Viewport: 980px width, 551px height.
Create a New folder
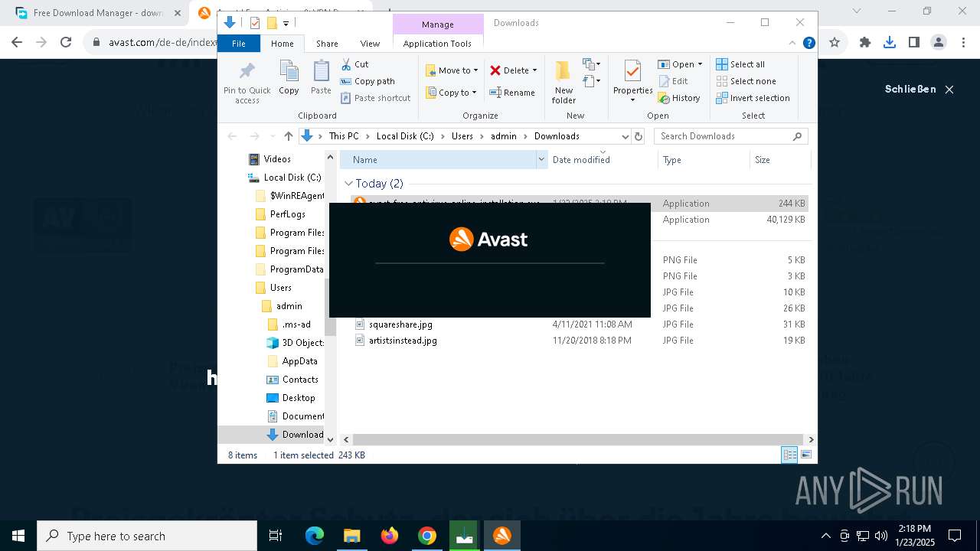tap(563, 81)
